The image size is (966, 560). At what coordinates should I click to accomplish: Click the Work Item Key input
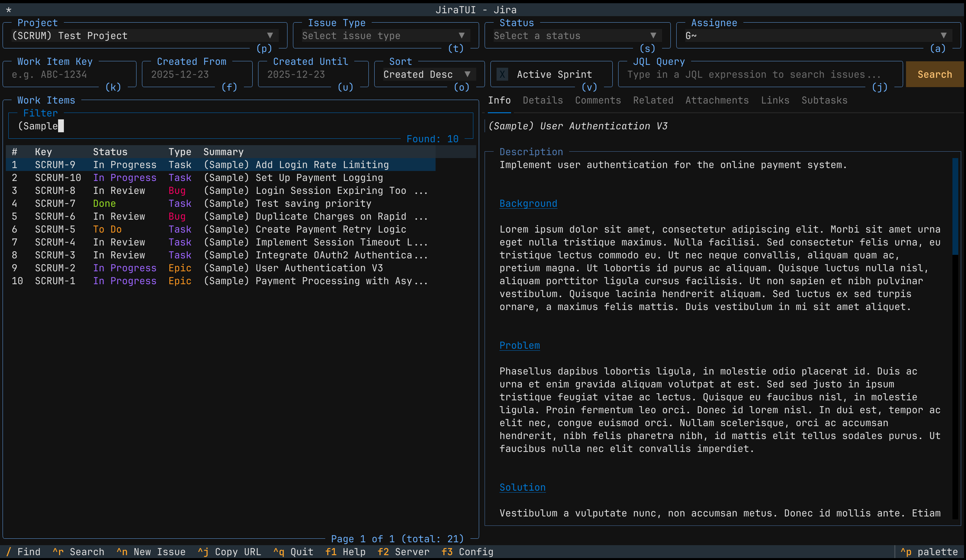(69, 75)
